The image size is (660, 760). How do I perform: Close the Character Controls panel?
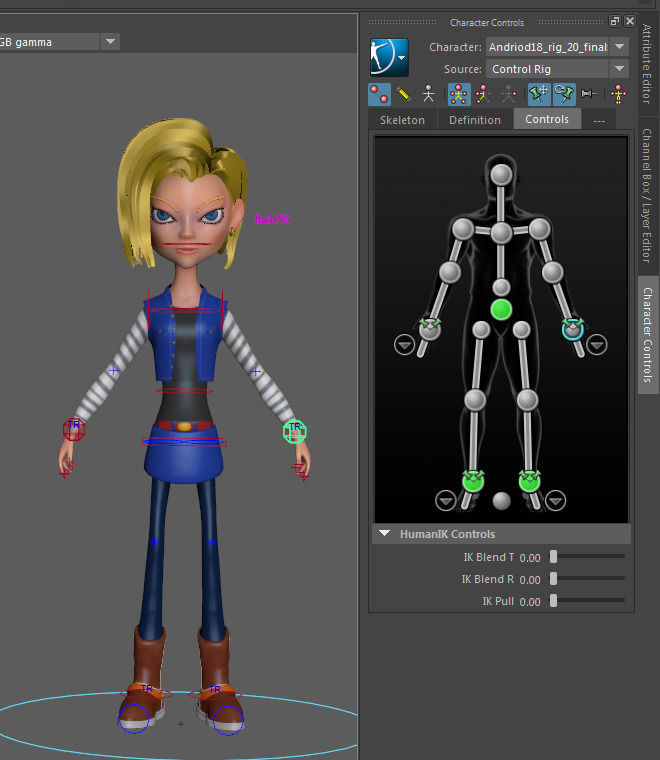pos(629,21)
